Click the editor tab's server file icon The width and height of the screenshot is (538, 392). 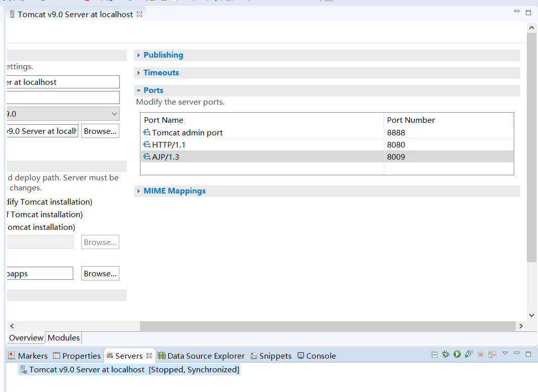tap(12, 14)
